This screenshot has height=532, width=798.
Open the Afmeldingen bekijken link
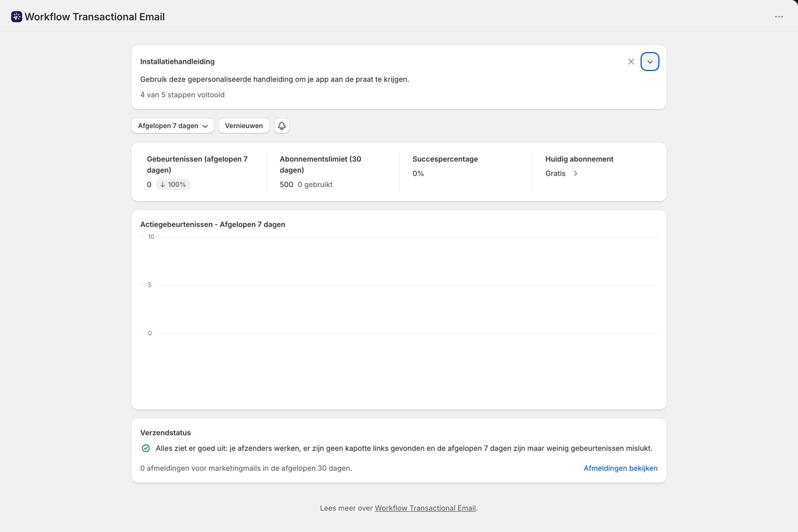[x=620, y=468]
